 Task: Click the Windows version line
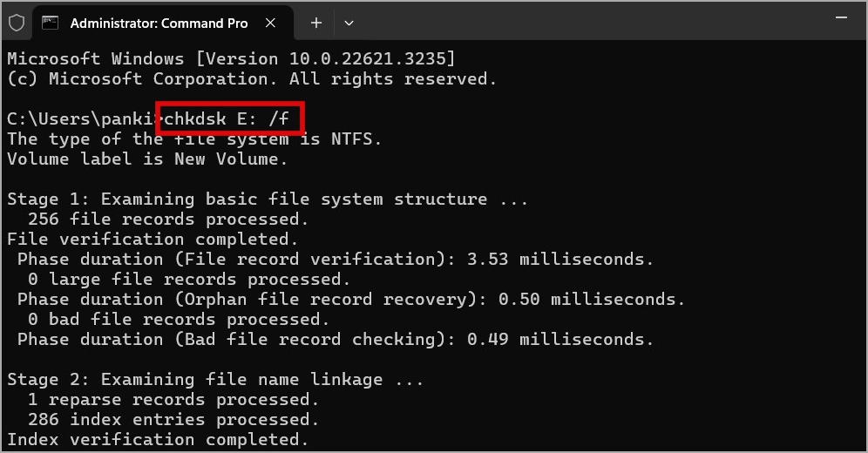click(231, 58)
